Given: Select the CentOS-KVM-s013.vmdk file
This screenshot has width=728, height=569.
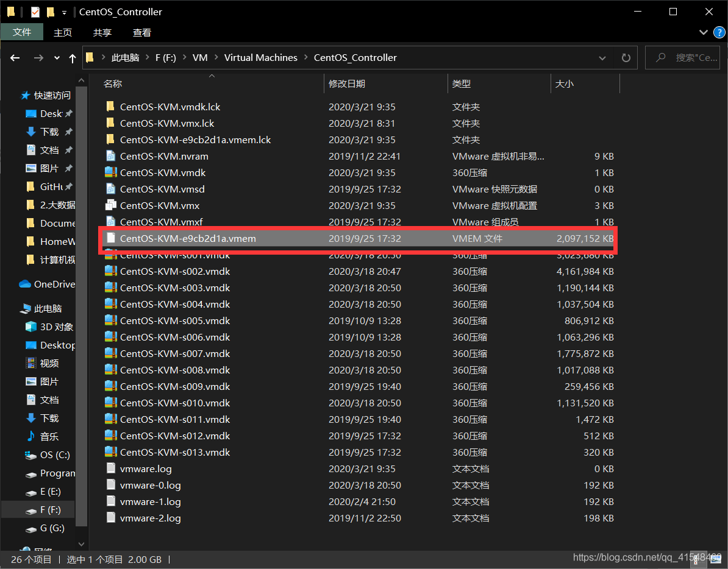Looking at the screenshot, I should (175, 452).
